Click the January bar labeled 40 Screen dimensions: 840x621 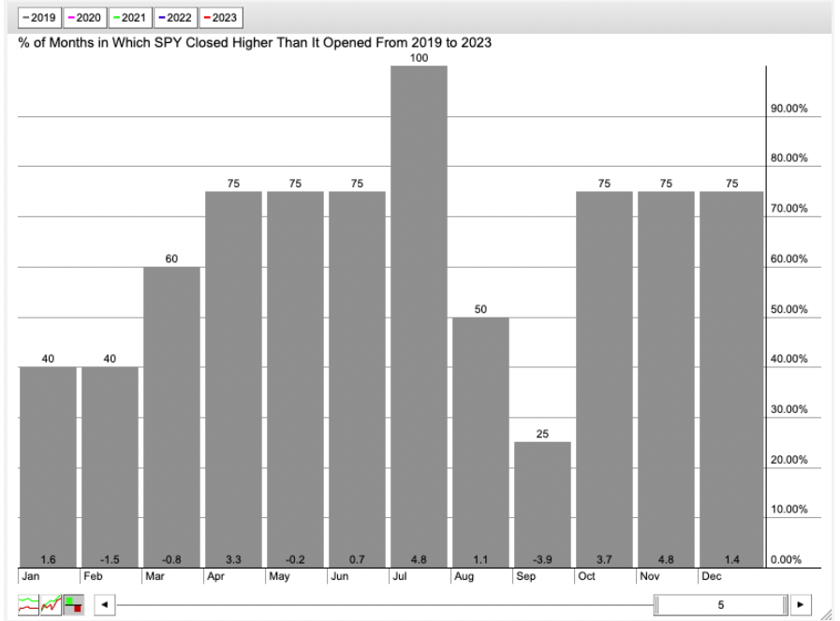tap(48, 466)
